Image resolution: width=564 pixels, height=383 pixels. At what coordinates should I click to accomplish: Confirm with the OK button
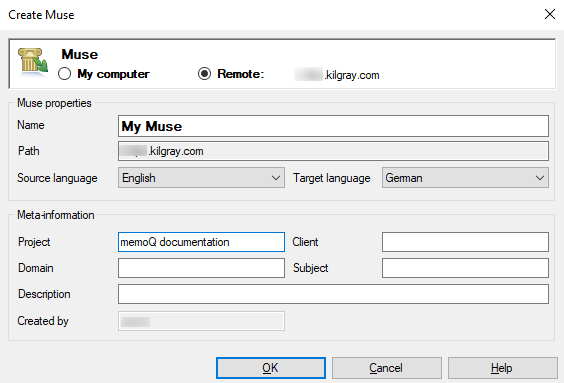(270, 368)
